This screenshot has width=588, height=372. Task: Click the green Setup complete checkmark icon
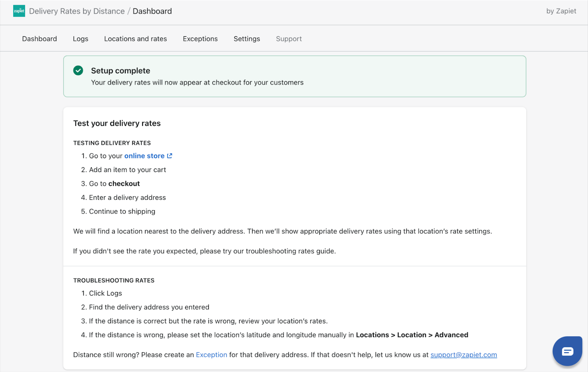[x=78, y=70]
